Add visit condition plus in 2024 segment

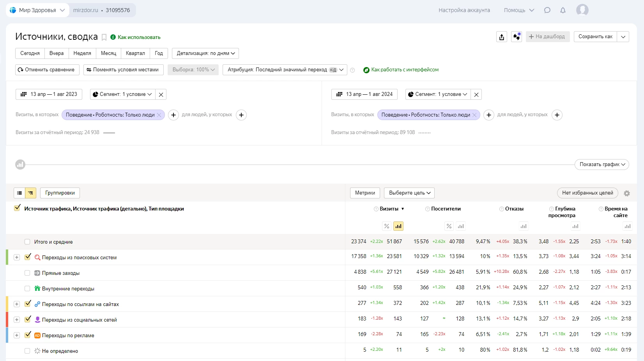[489, 115]
